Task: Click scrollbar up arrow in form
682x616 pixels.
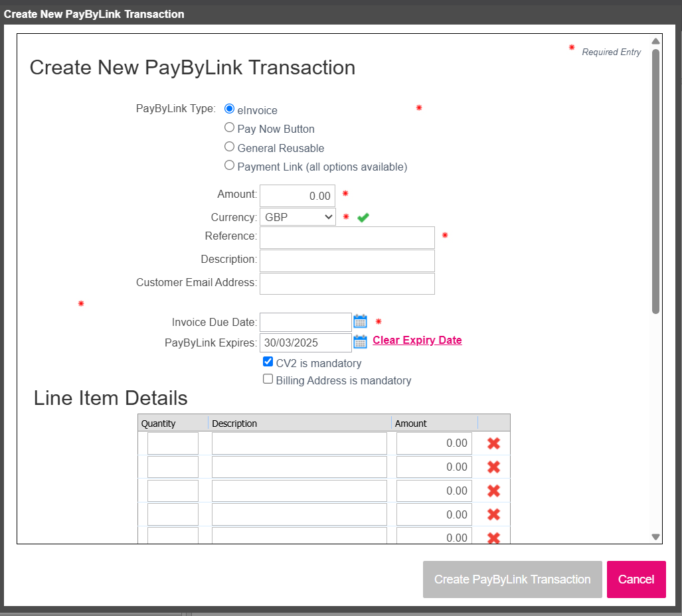Action: click(656, 41)
